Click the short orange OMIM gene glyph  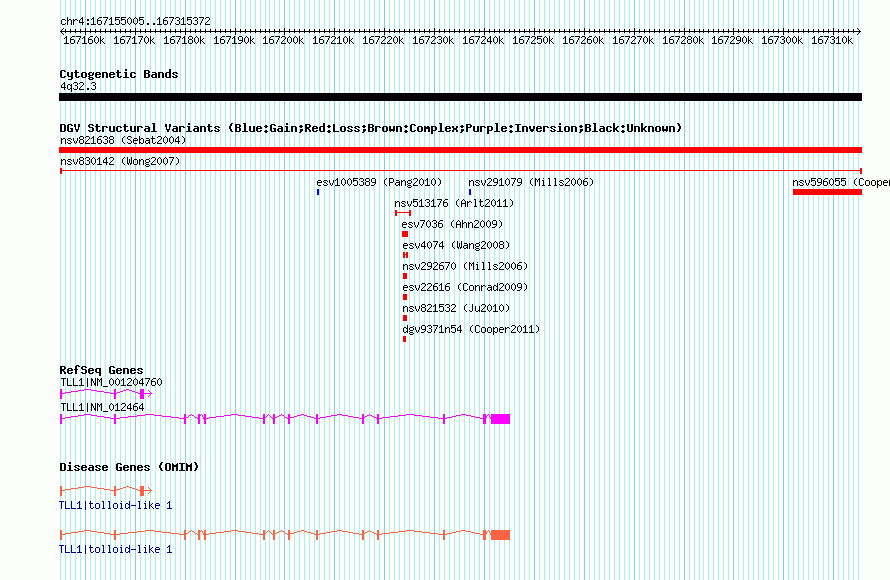pos(106,490)
